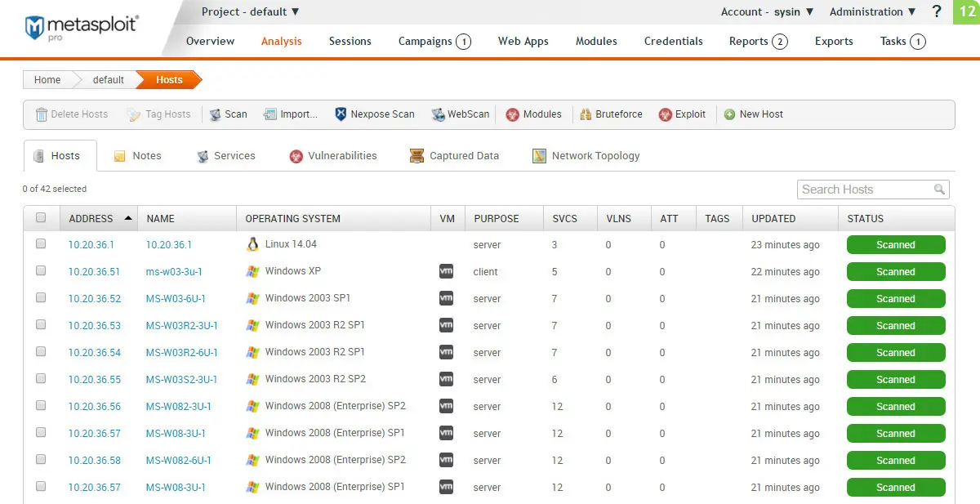This screenshot has width=980, height=504.
Task: Navigate to Home via breadcrumb
Action: tap(47, 79)
